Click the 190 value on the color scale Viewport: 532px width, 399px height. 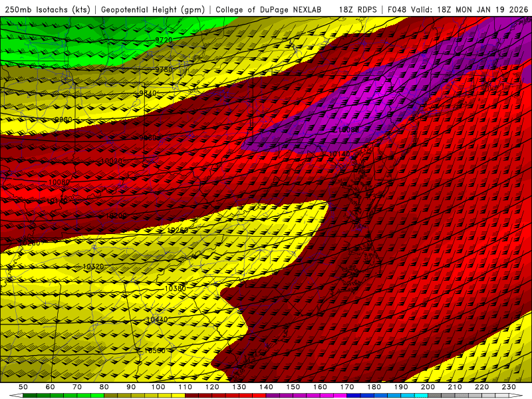401,387
